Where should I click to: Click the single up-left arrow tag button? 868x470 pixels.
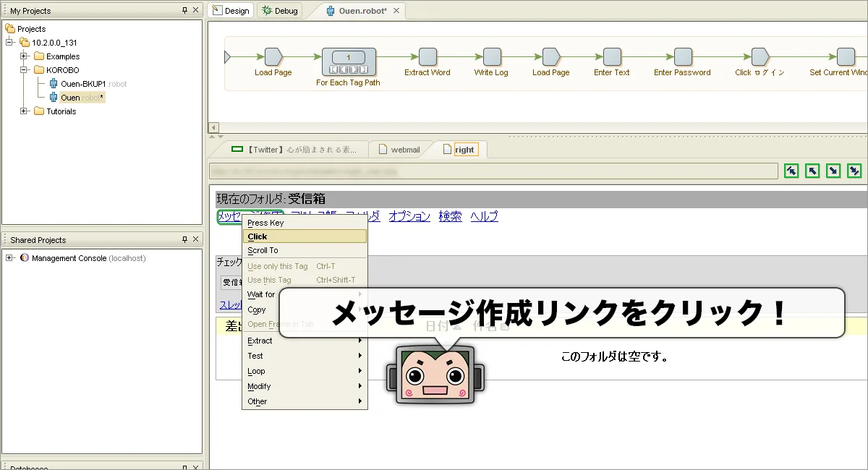coord(812,171)
